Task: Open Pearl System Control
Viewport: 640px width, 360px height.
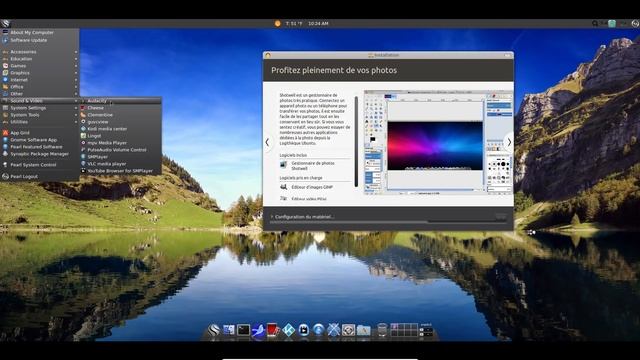Action: [x=40, y=164]
